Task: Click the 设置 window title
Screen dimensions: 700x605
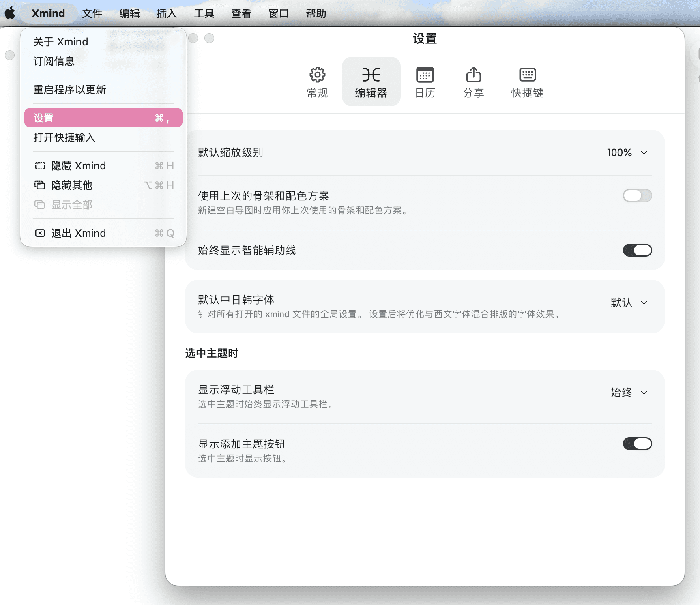Action: [425, 39]
